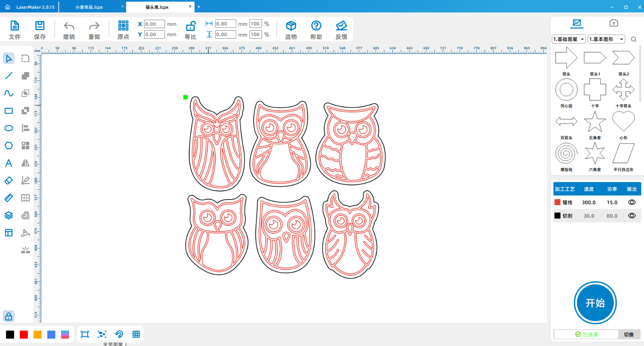
Task: Activate the text tool
Action: pos(8,163)
